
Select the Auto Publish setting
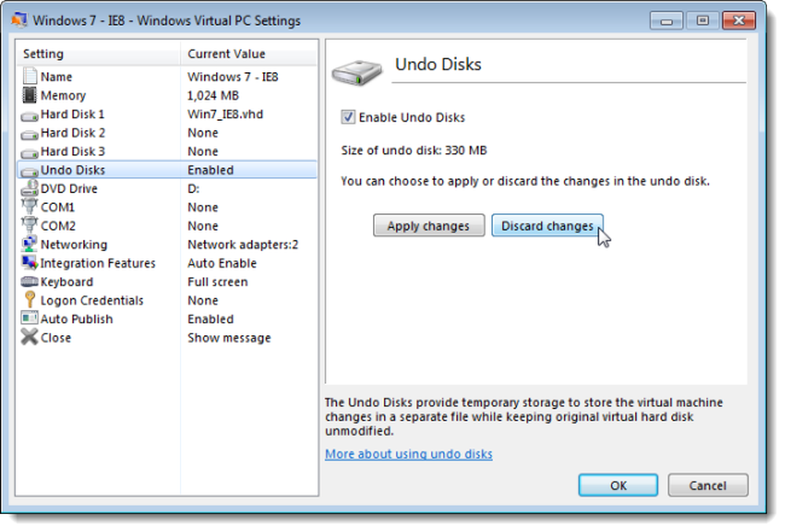[167, 319]
